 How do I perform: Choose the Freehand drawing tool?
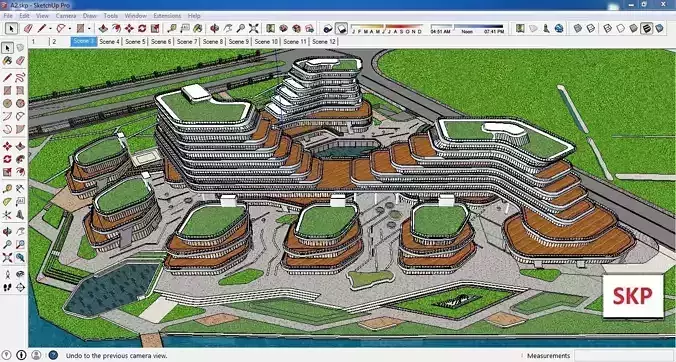click(20, 78)
